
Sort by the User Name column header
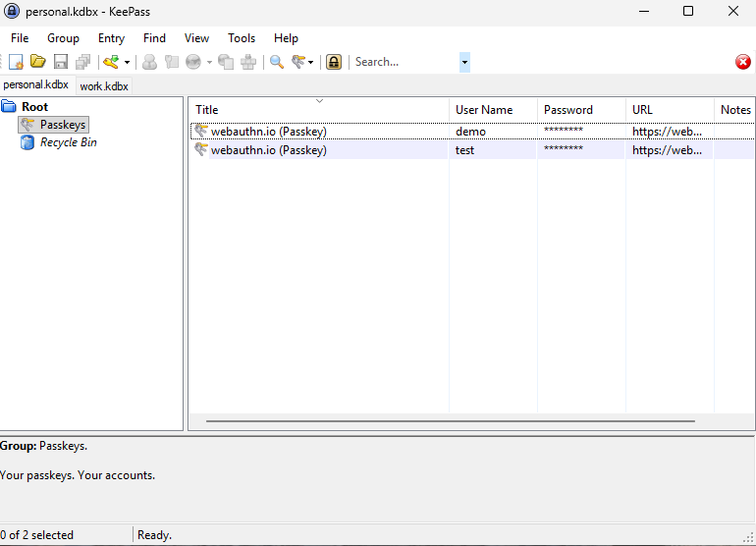coord(493,110)
